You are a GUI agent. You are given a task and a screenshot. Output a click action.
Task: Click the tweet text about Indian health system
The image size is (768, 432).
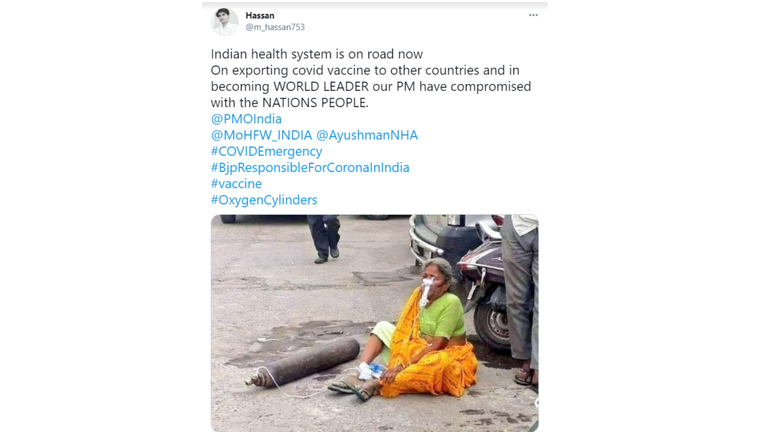(x=371, y=78)
